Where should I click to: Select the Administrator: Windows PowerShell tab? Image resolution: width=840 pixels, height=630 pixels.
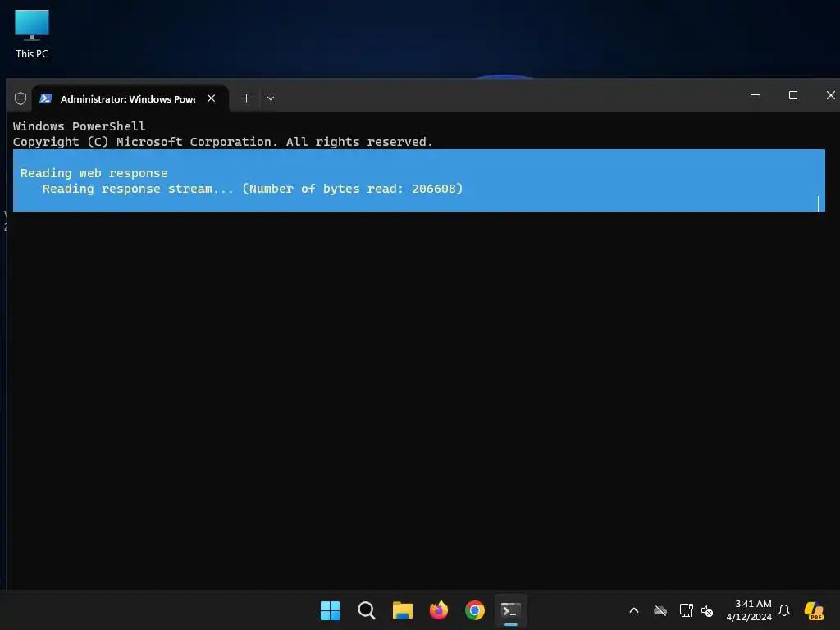(x=130, y=98)
